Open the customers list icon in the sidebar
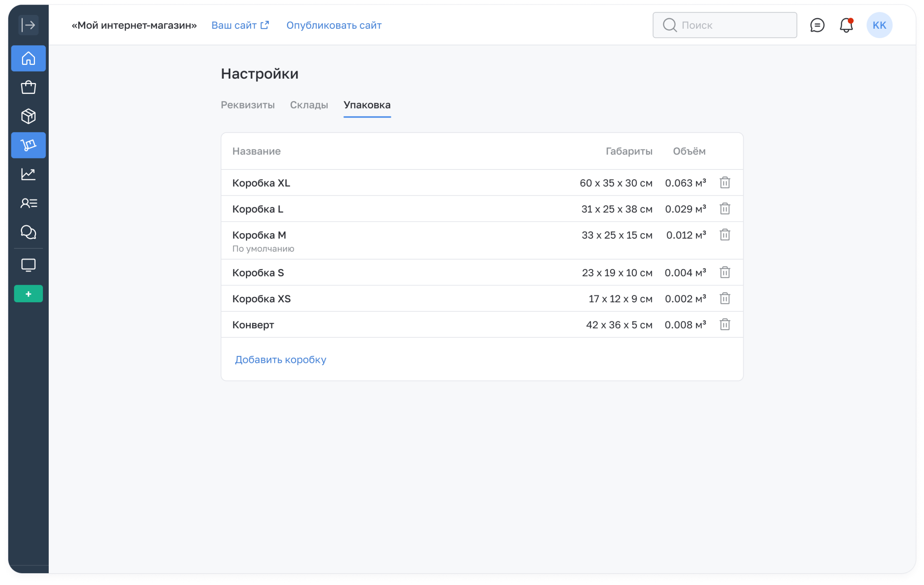924x585 pixels. click(28, 203)
